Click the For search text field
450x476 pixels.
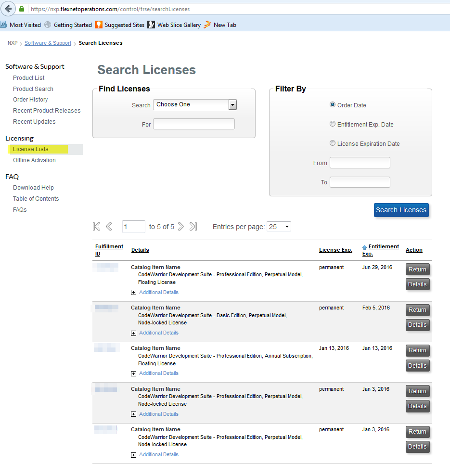coord(194,124)
